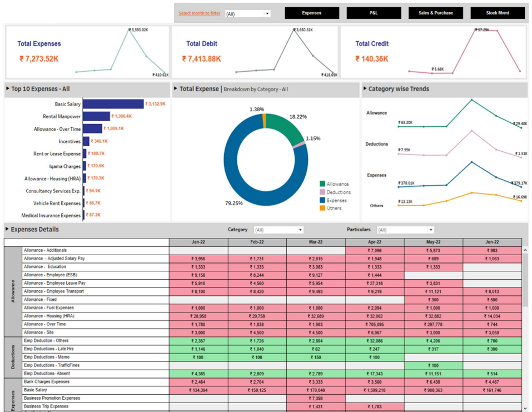The image size is (532, 412).
Task: Select the Basic Salary bar in chart
Action: (113, 104)
